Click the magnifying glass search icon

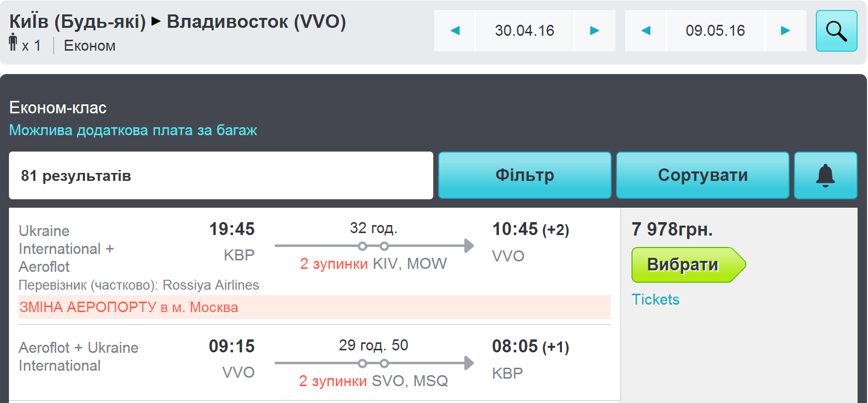click(x=836, y=31)
